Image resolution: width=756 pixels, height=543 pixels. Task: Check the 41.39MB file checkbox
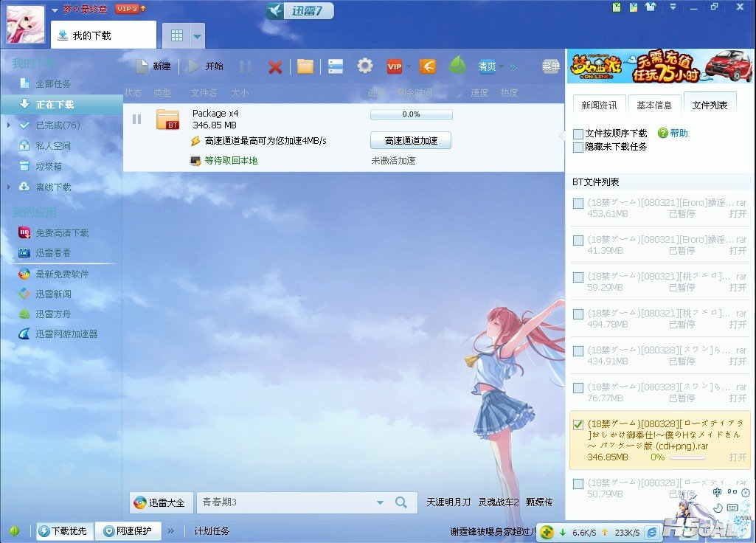(578, 241)
